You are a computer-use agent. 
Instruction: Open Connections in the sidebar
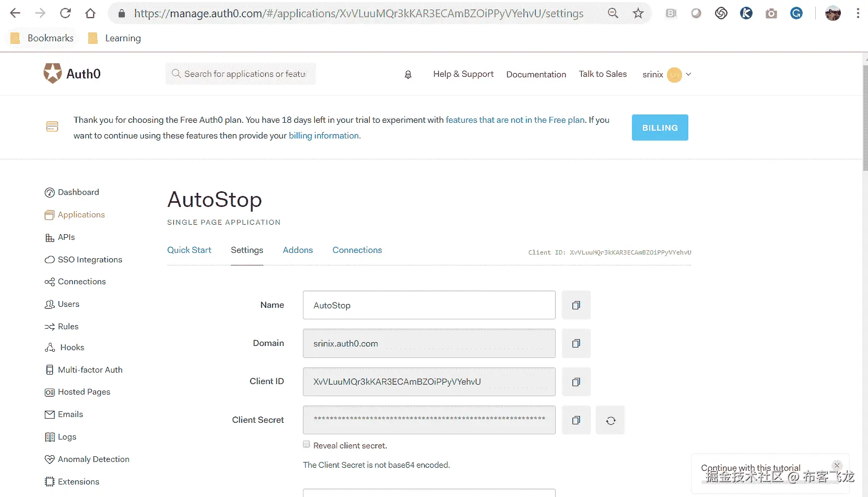click(x=75, y=282)
